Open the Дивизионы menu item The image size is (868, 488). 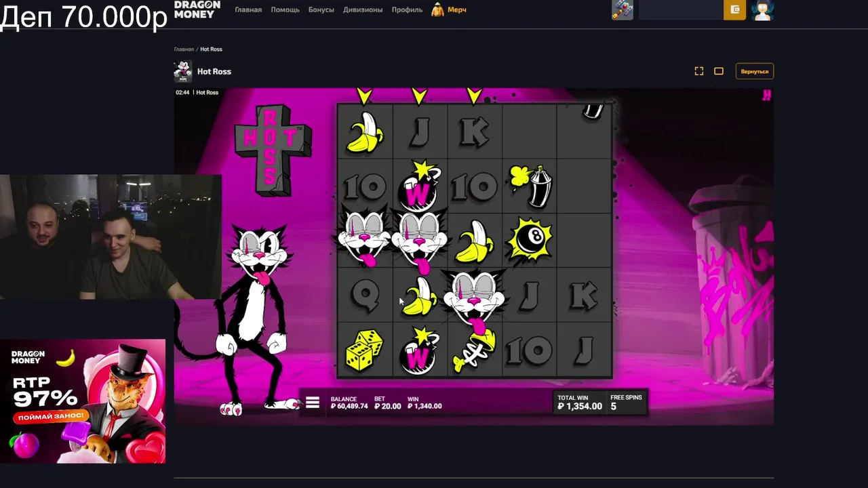363,10
